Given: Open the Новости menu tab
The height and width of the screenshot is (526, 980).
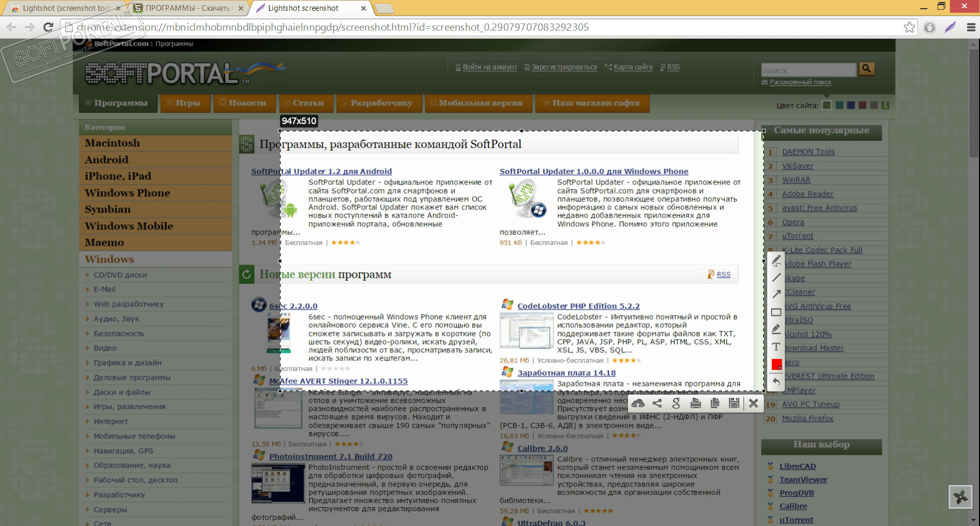Looking at the screenshot, I should (x=244, y=103).
